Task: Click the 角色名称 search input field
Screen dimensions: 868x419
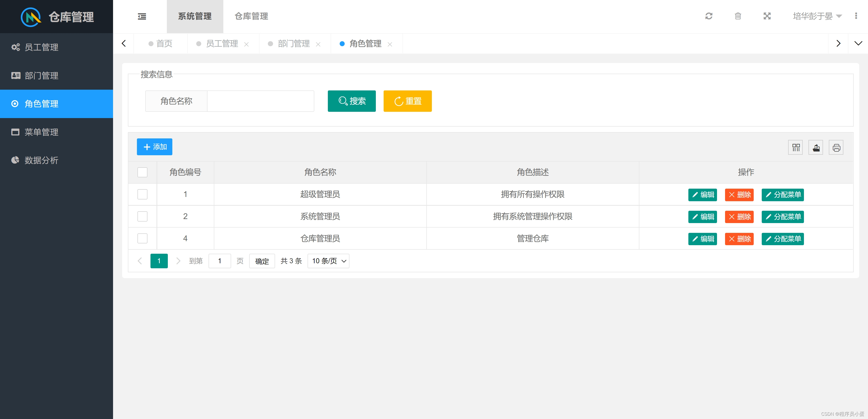Action: click(x=261, y=101)
